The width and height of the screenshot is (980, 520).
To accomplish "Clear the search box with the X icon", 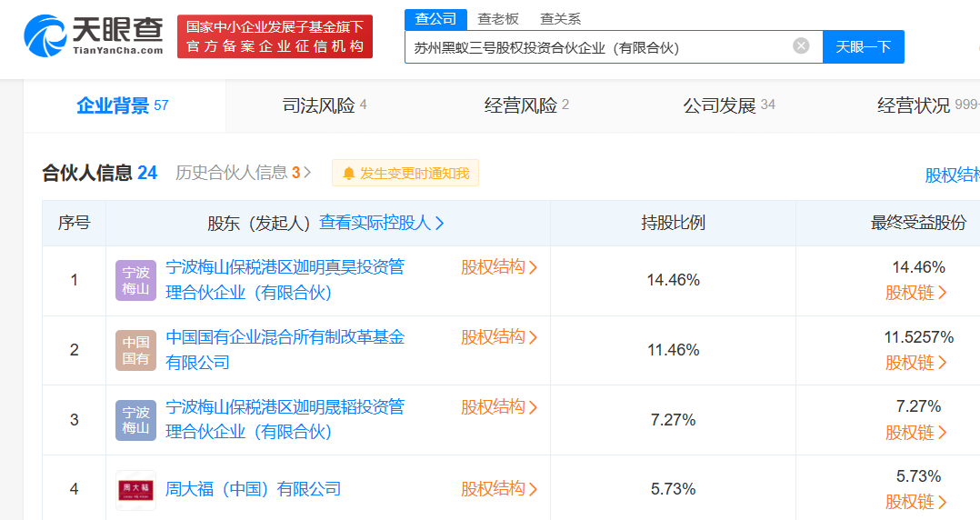I will [801, 45].
